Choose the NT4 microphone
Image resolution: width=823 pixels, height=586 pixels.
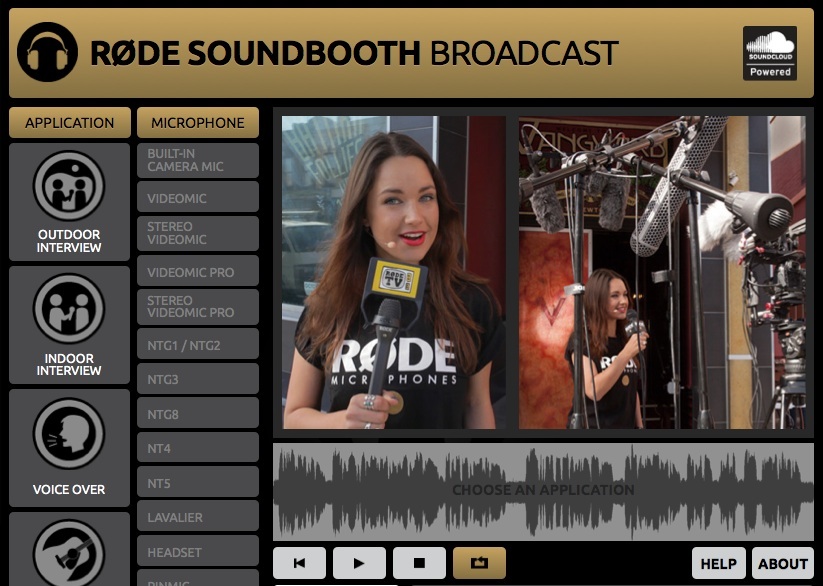point(198,448)
